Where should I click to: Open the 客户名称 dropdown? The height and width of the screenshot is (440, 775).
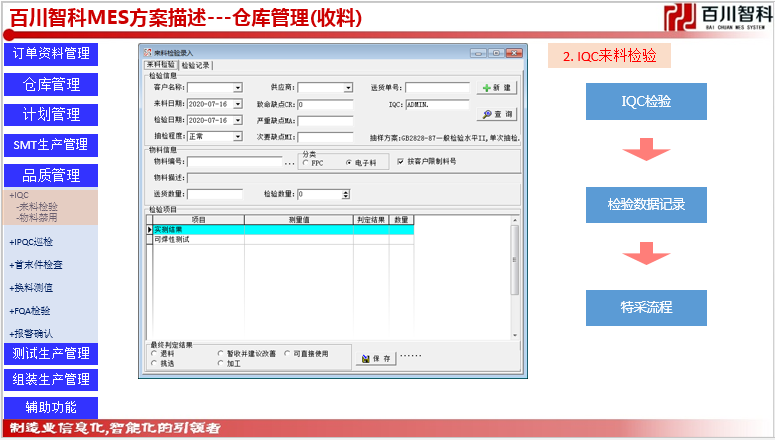238,88
